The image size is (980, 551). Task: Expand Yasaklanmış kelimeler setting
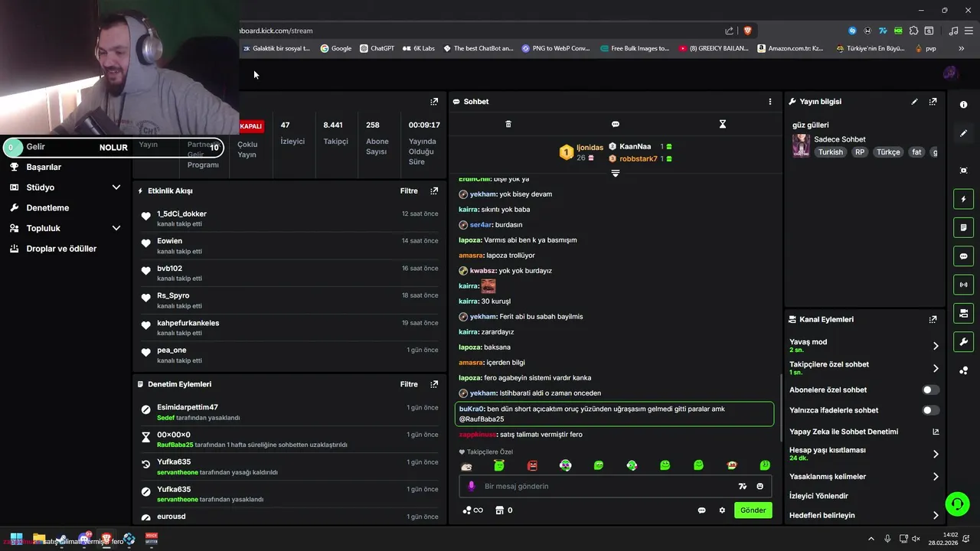coord(935,477)
